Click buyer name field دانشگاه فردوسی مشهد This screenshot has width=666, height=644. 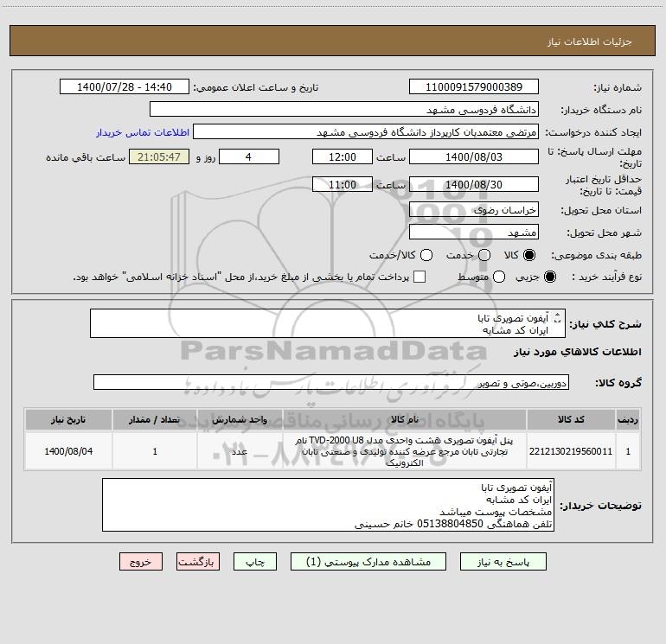pyautogui.click(x=344, y=109)
